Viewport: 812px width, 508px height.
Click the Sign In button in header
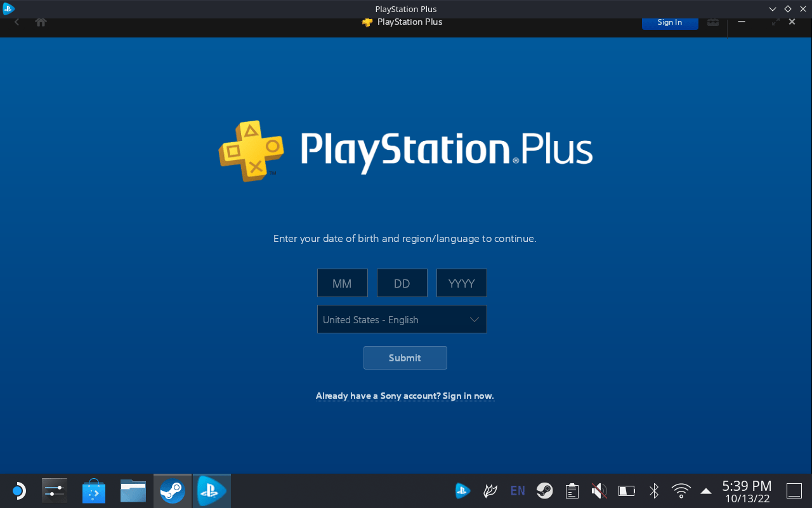tap(670, 22)
